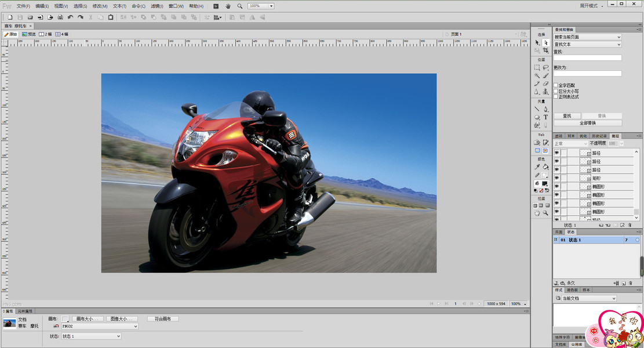Screen dimensions: 644x348
Task: Click the New document toolbar icon
Action: pos(10,17)
